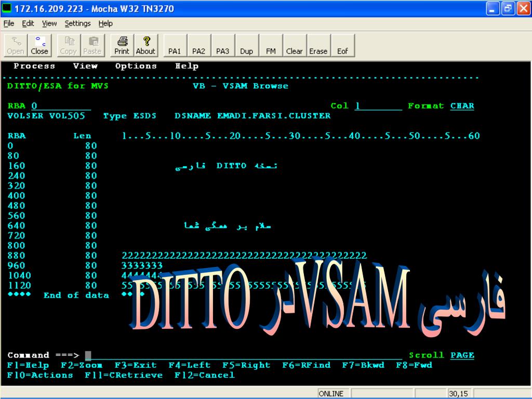Click F4=Left function key label
Image resolution: width=532 pixels, height=399 pixels.
pos(190,365)
